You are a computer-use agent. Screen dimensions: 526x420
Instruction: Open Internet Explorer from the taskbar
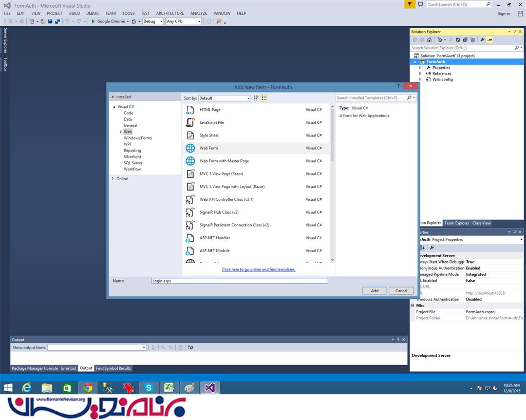[x=27, y=388]
